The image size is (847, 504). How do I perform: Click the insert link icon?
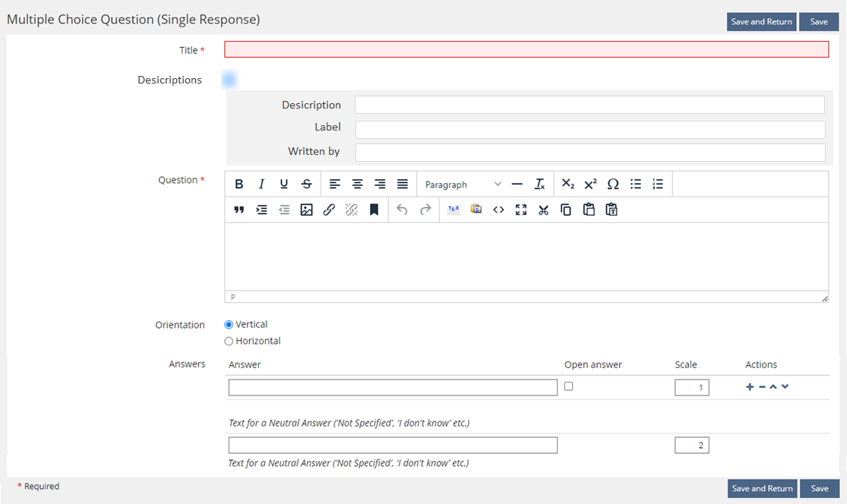pyautogui.click(x=329, y=210)
